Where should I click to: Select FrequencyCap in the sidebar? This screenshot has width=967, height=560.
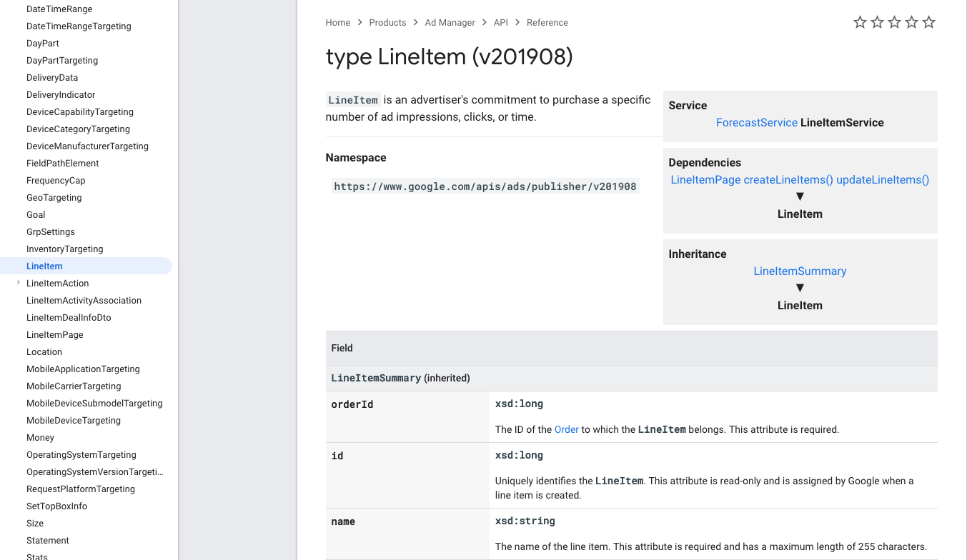click(x=56, y=180)
